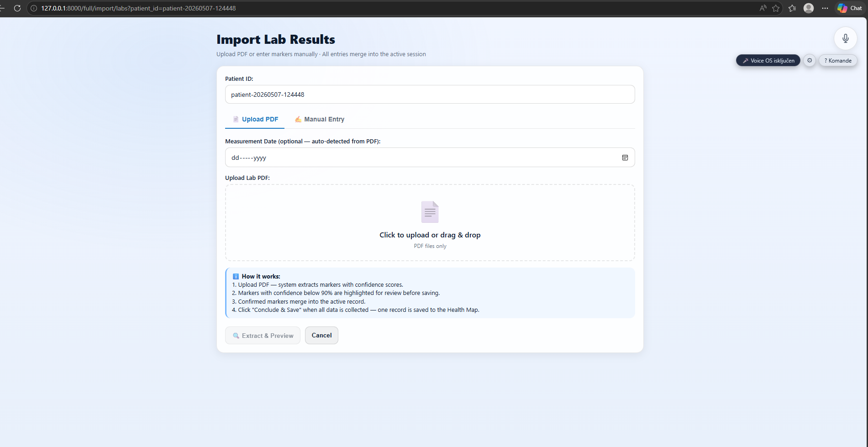Switch to the Upload PDF tab
The height and width of the screenshot is (447, 868).
point(255,119)
